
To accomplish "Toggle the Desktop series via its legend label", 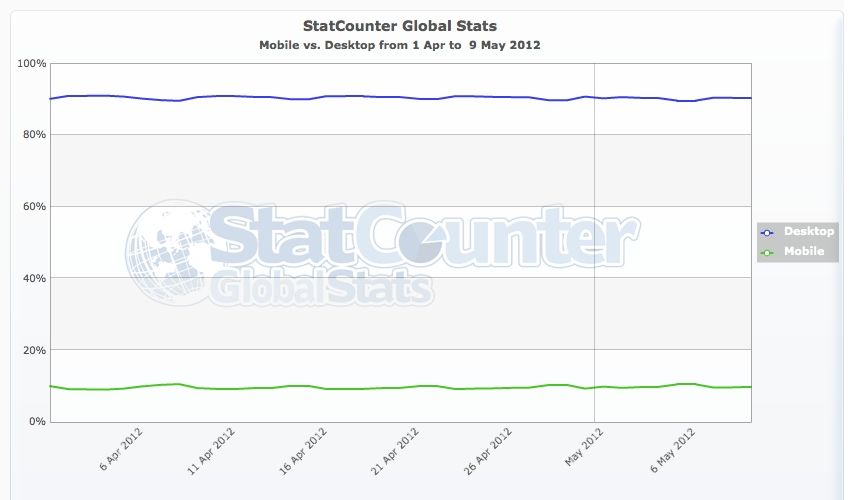I will [809, 231].
